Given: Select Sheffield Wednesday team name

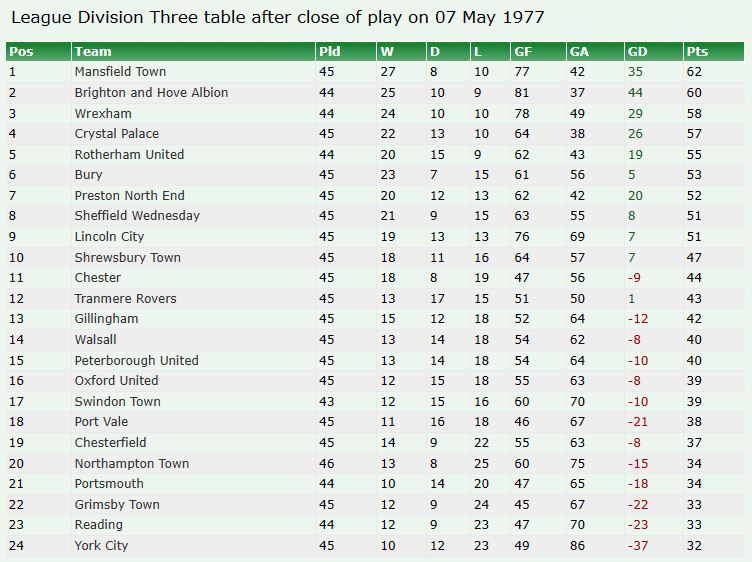Looking at the screenshot, I should pyautogui.click(x=137, y=216).
